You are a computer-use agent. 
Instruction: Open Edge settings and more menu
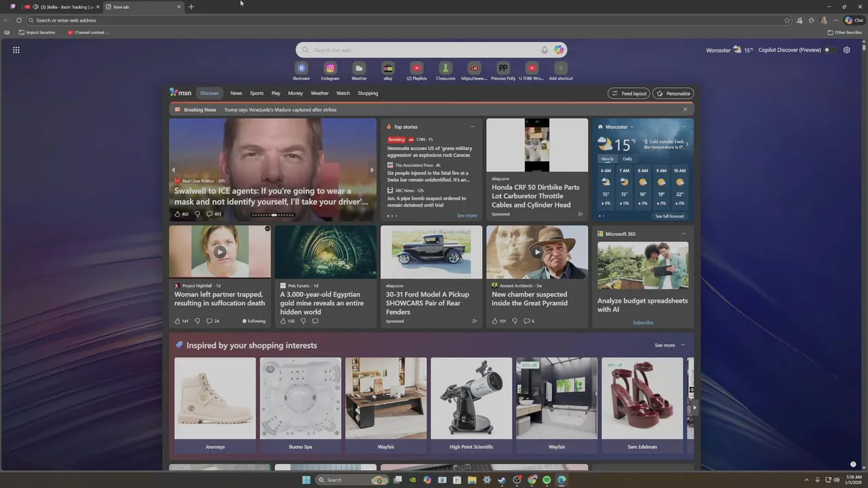835,20
